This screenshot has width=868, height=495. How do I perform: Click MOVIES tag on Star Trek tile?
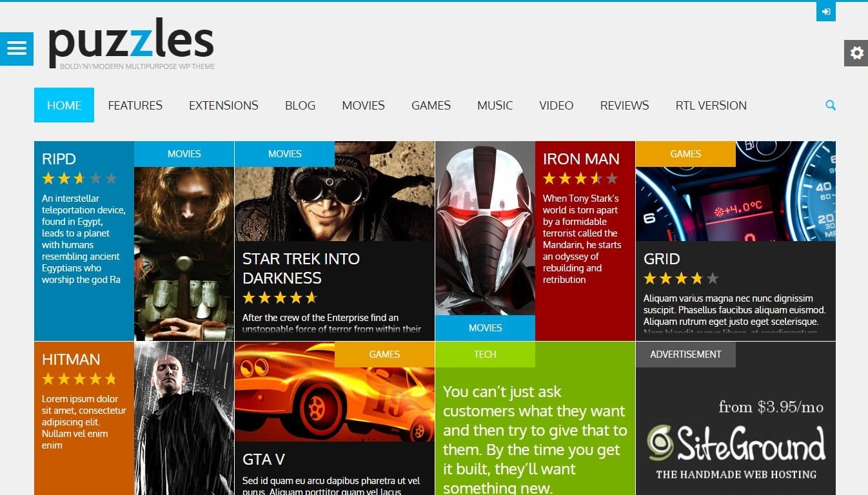coord(284,154)
